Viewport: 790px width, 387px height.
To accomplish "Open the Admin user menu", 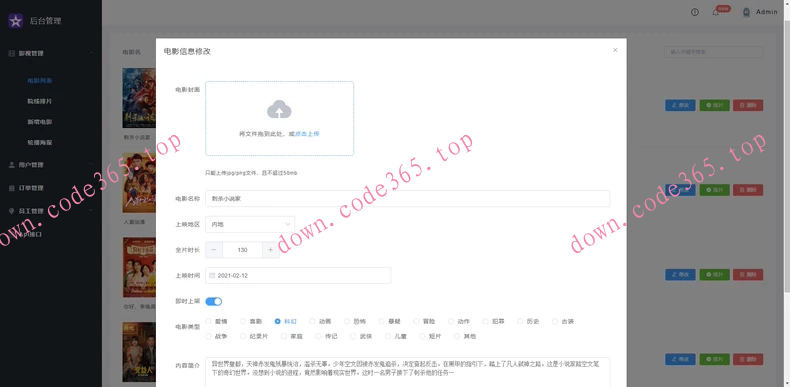I will pyautogui.click(x=766, y=12).
